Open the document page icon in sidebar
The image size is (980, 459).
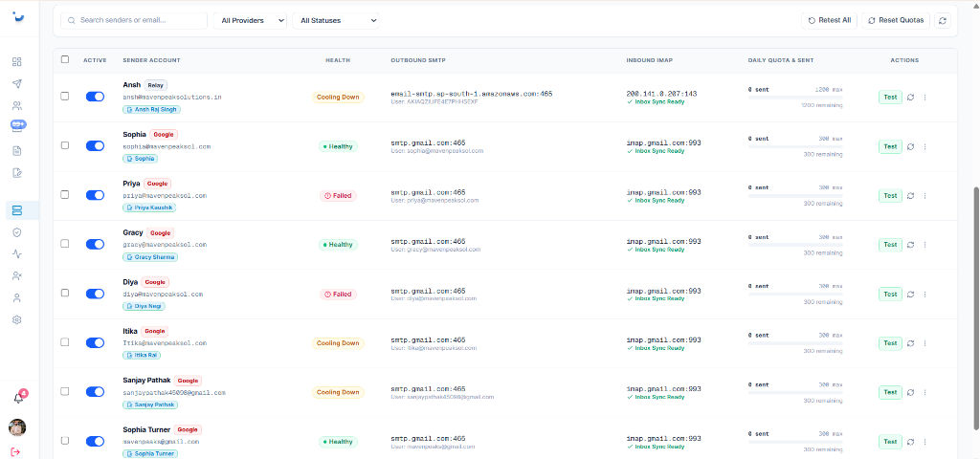pyautogui.click(x=17, y=150)
